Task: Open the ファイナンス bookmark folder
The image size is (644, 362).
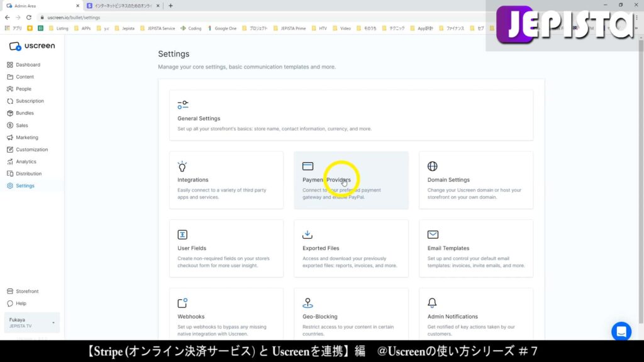Action: tap(452, 28)
